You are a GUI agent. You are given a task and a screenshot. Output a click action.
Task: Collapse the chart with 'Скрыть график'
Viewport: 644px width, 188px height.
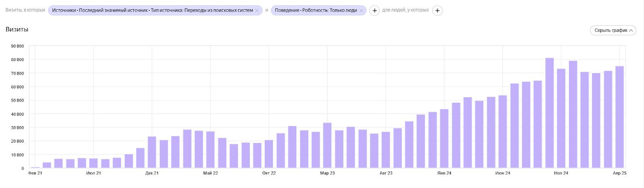pyautogui.click(x=613, y=30)
